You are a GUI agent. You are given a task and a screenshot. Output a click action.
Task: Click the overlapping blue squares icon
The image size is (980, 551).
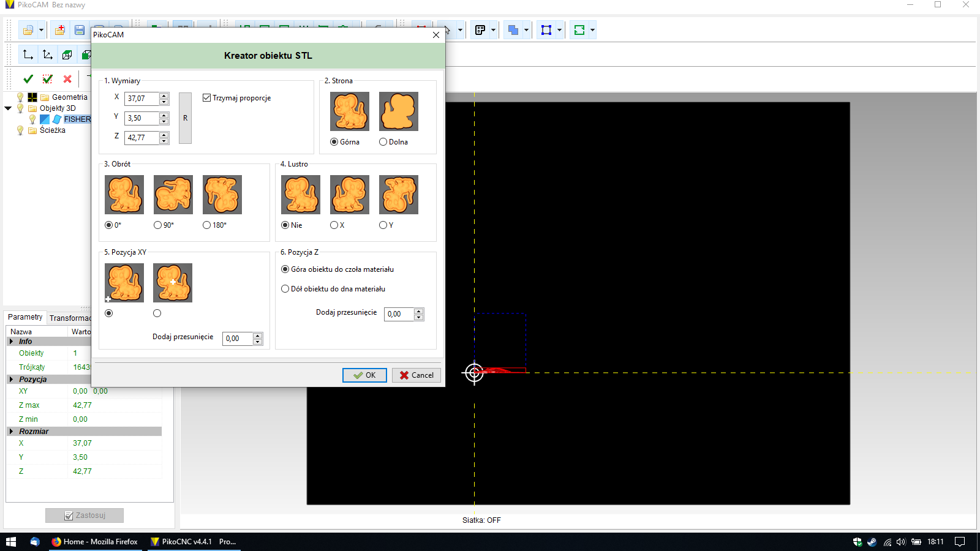513,30
